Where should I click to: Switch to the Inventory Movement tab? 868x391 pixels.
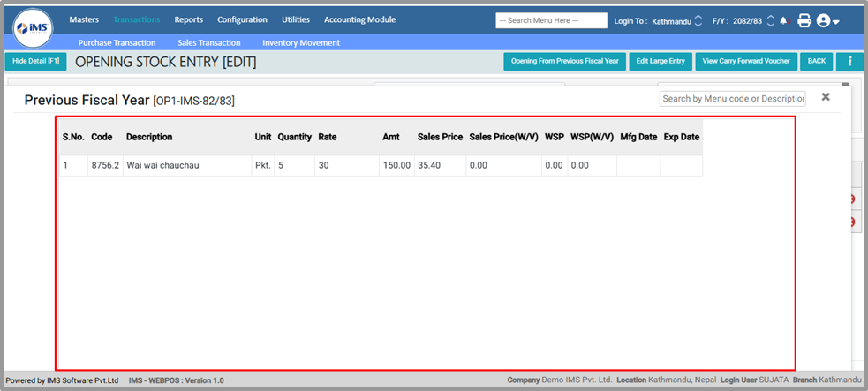coord(300,42)
